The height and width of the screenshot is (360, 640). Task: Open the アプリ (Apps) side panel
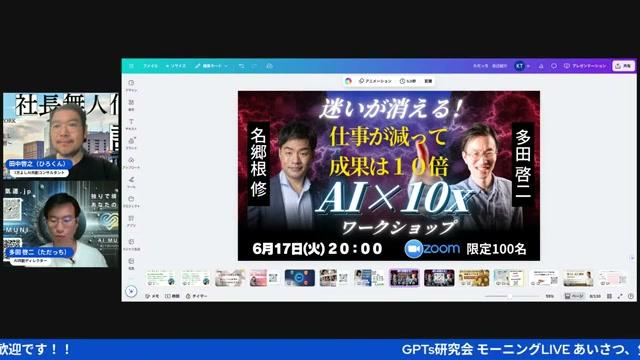[131, 221]
